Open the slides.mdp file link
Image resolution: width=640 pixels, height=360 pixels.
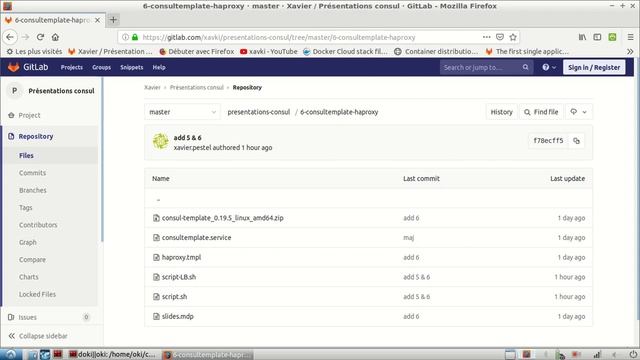pyautogui.click(x=178, y=316)
